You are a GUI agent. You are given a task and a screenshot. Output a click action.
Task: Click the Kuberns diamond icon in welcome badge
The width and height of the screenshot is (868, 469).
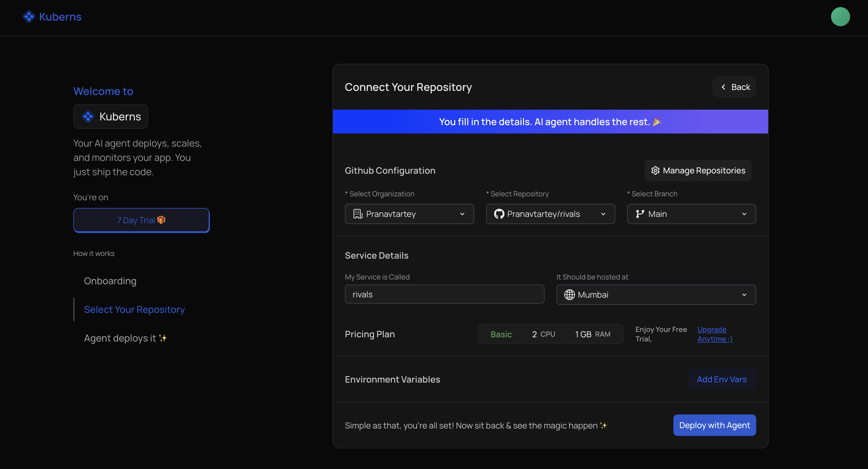pos(88,117)
